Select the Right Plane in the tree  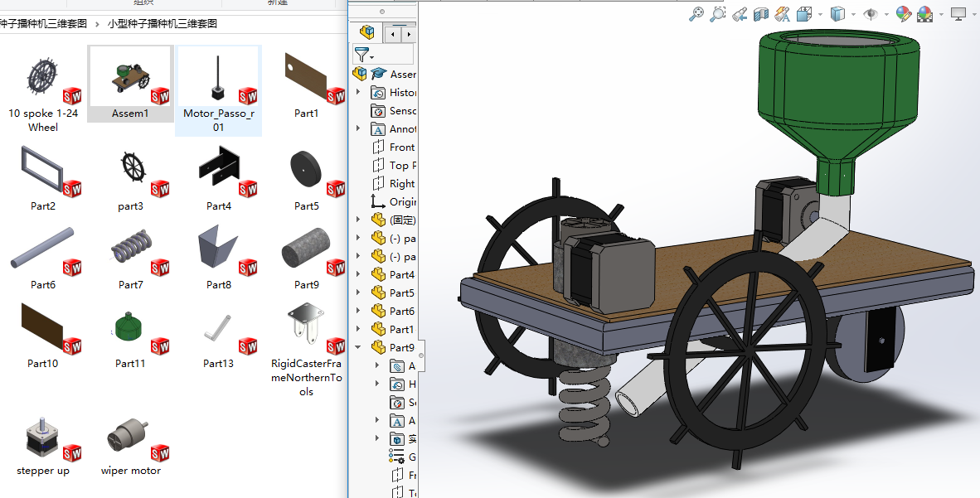point(394,184)
